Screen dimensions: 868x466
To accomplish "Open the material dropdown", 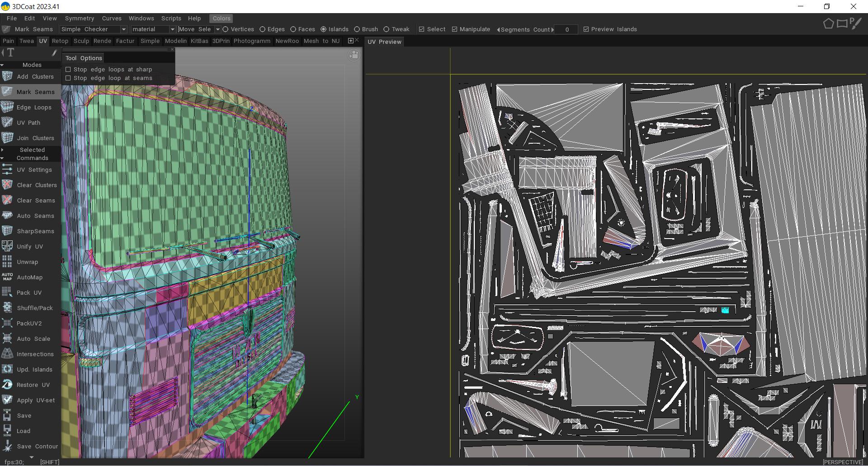I will click(153, 29).
